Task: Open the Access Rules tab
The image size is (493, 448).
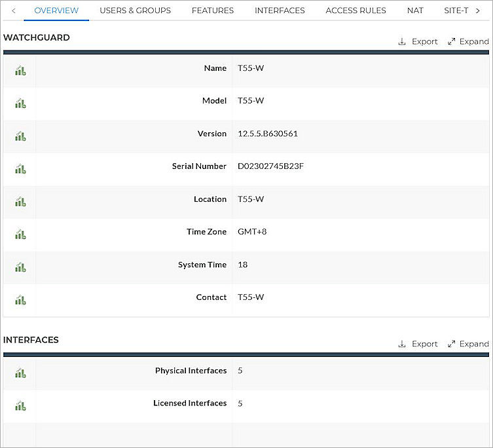Action: tap(356, 10)
